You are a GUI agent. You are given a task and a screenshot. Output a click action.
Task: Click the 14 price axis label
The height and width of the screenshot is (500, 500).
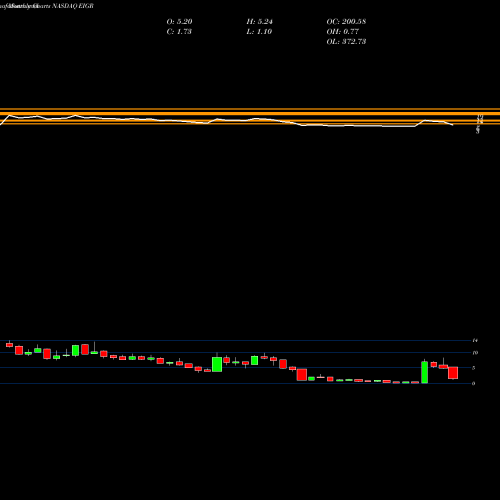coord(475,340)
